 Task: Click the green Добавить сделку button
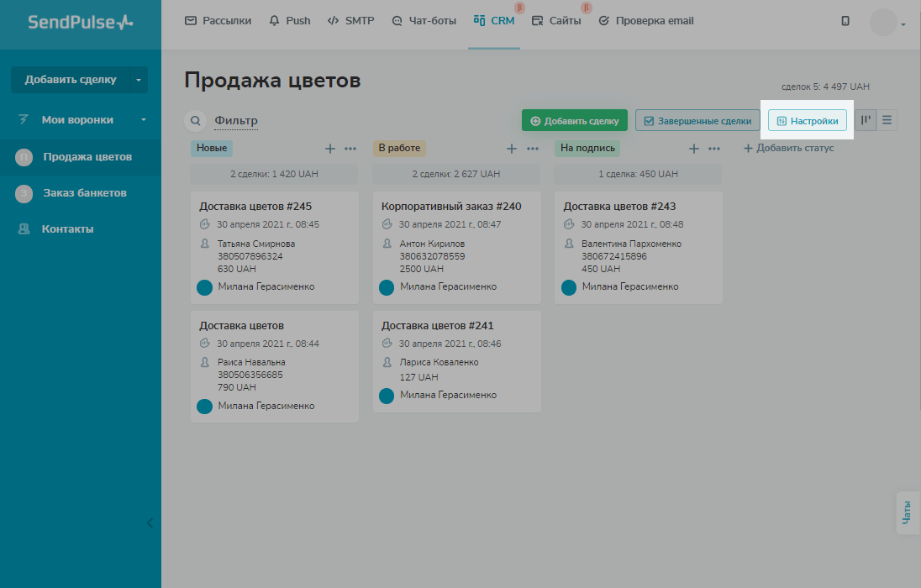[x=574, y=121]
